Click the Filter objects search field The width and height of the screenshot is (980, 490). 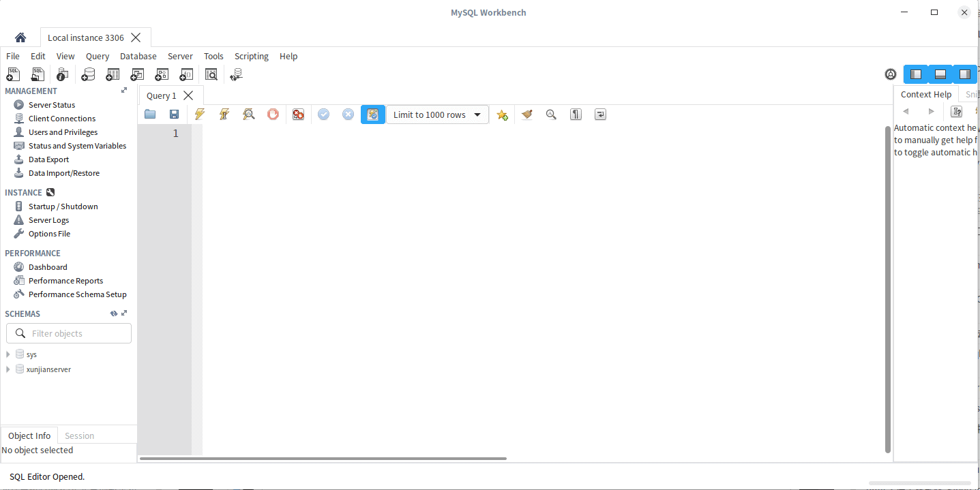point(75,333)
